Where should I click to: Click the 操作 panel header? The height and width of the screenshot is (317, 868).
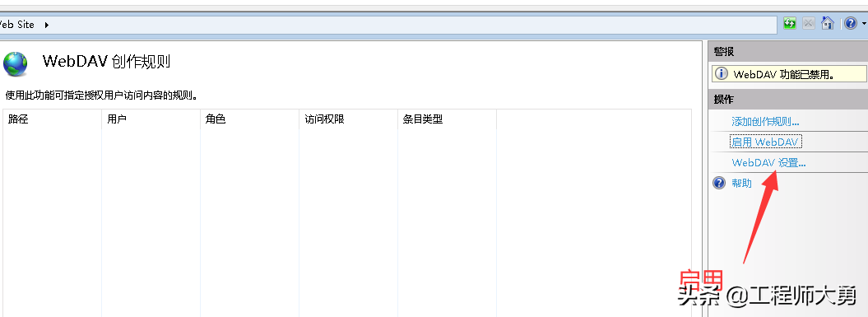[787, 99]
